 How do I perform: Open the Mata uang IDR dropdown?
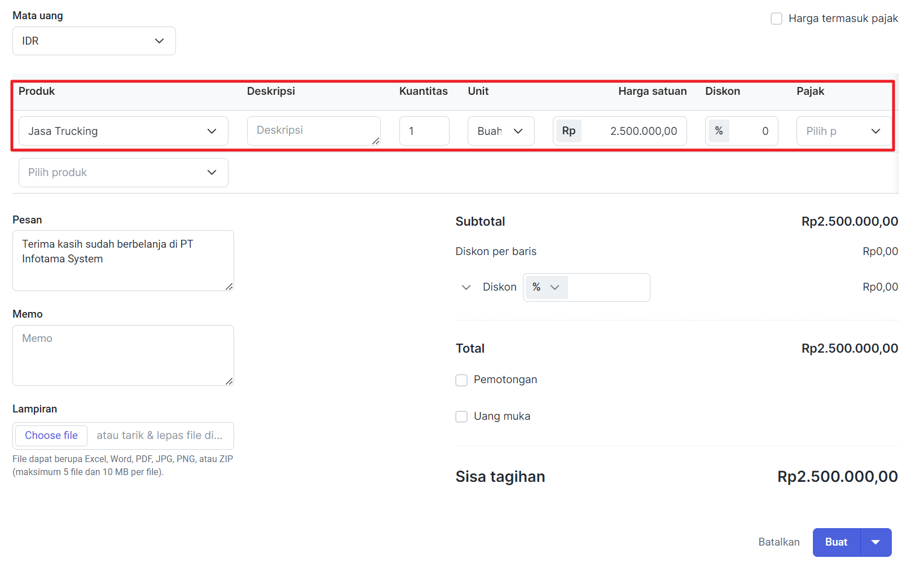pyautogui.click(x=94, y=41)
